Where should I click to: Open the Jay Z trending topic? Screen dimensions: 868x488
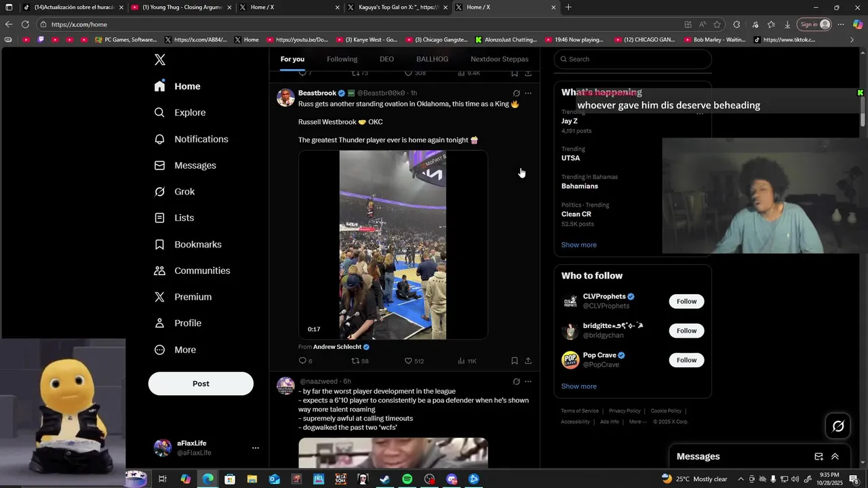[570, 121]
